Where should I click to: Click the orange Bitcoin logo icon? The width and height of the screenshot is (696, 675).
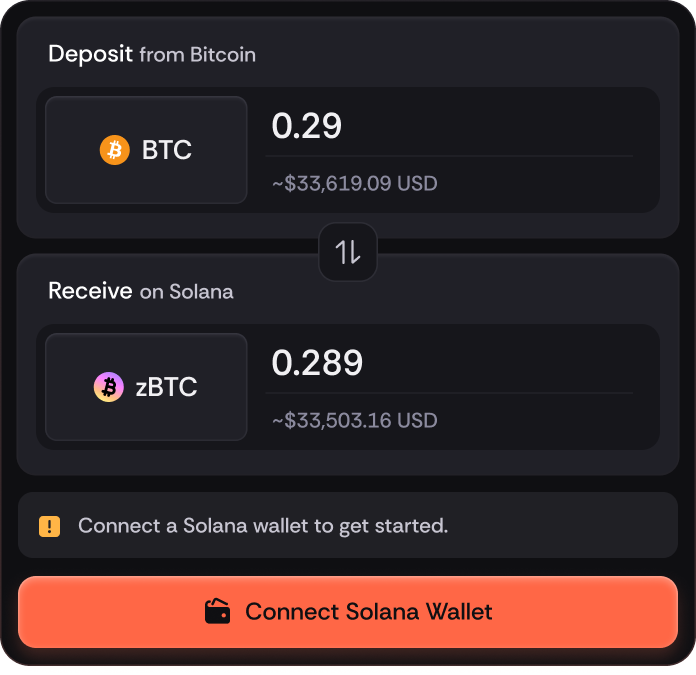coord(115,151)
